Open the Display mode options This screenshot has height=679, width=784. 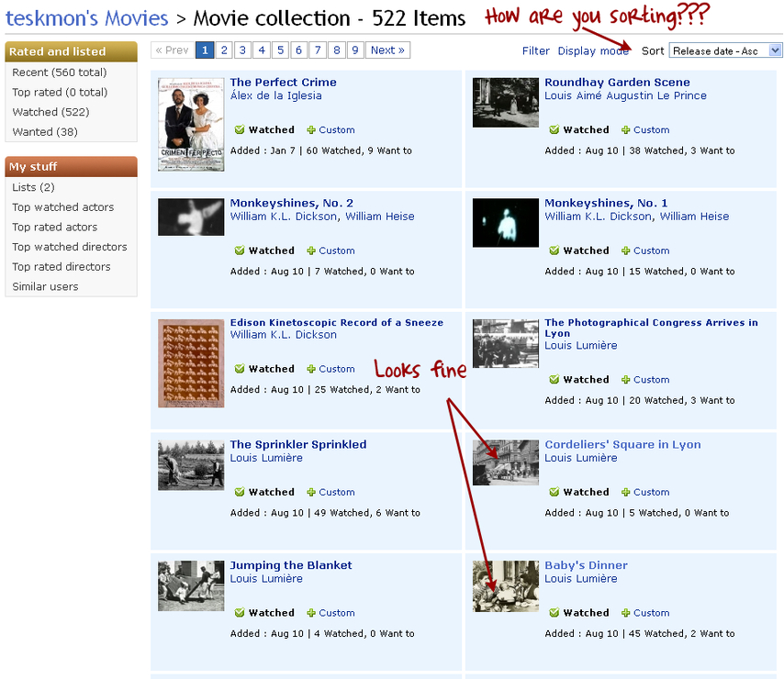(x=593, y=51)
